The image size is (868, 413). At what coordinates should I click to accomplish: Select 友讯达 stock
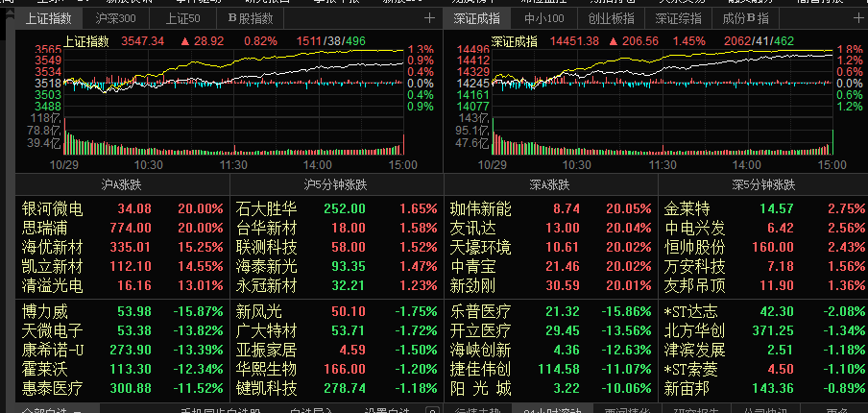coord(550,228)
